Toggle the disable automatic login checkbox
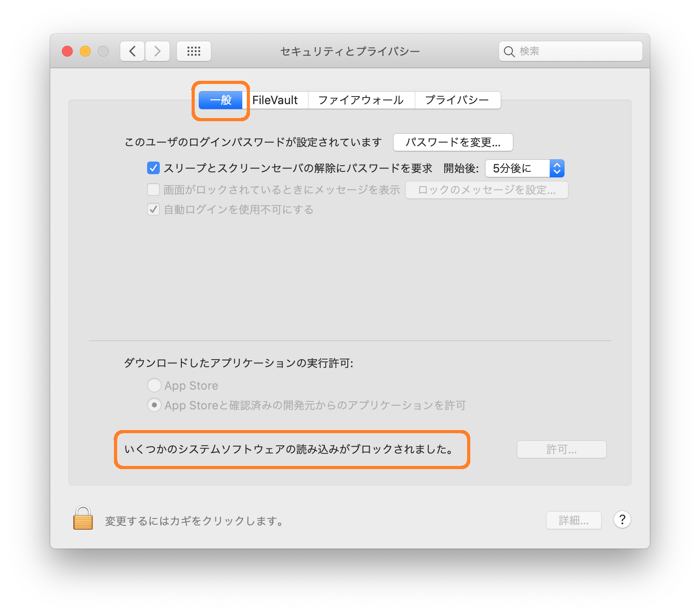This screenshot has height=615, width=700. [x=153, y=209]
